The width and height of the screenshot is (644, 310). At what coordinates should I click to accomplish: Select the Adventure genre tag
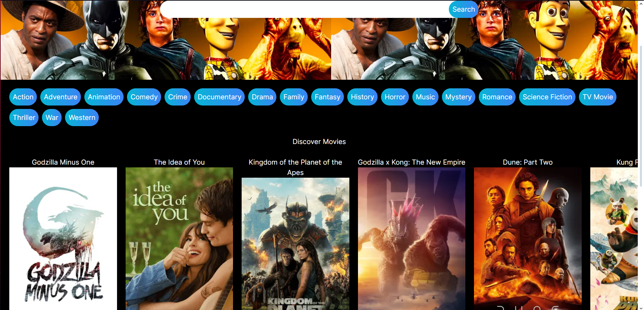[x=61, y=97]
